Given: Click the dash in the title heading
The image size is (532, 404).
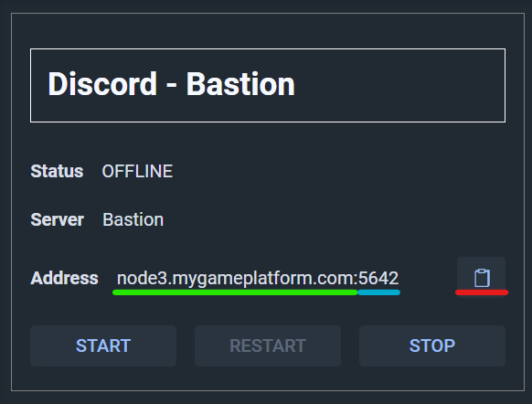Looking at the screenshot, I should coord(172,86).
